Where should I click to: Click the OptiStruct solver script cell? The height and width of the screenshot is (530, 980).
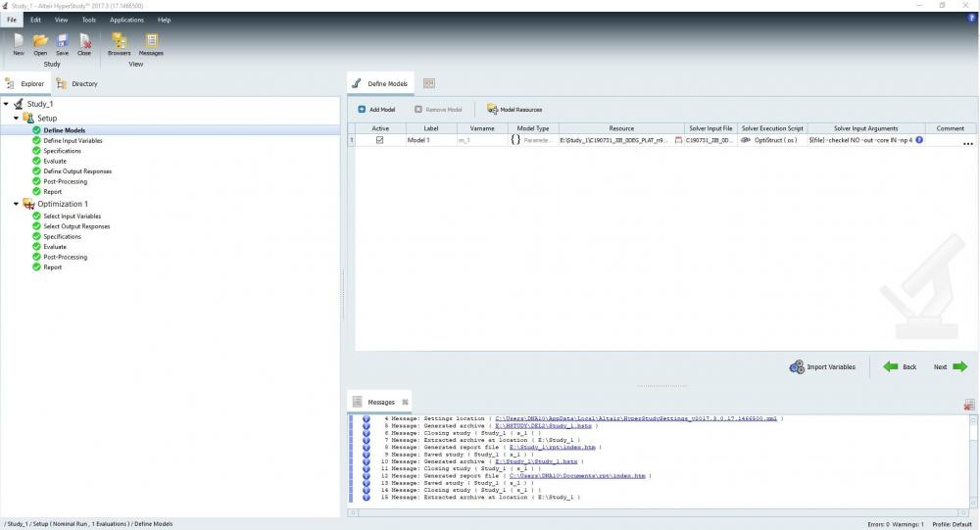click(x=772, y=140)
